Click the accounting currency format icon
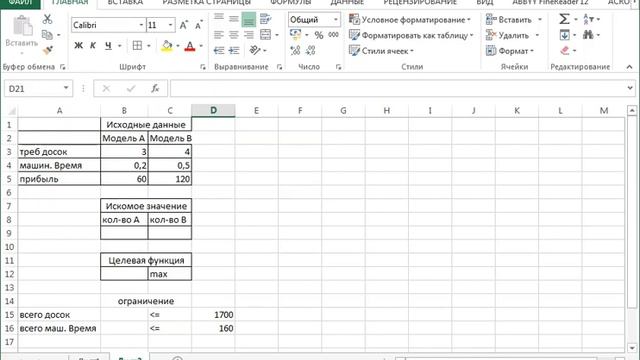Image resolution: width=640 pixels, height=360 pixels. click(295, 35)
